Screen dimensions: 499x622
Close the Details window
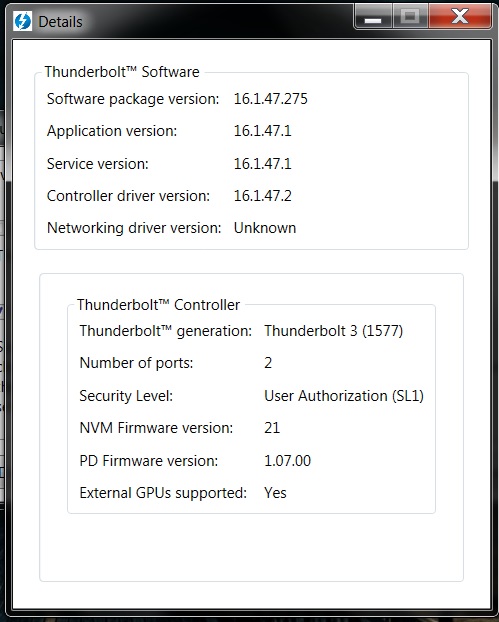click(x=460, y=17)
